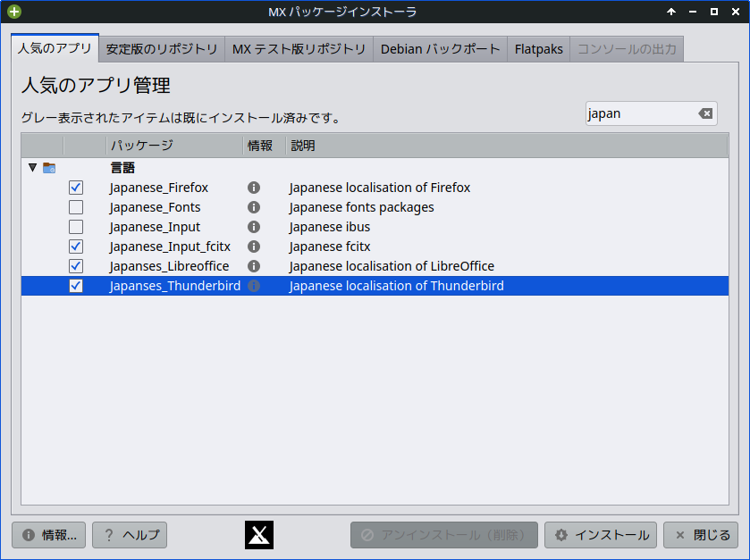
Task: Click the インストール button
Action: point(601,535)
